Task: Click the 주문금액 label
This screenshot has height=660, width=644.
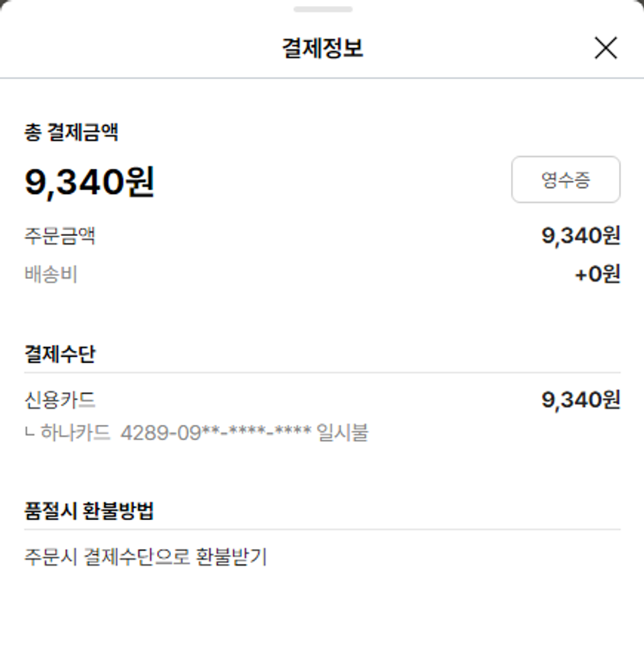Action: pos(59,235)
